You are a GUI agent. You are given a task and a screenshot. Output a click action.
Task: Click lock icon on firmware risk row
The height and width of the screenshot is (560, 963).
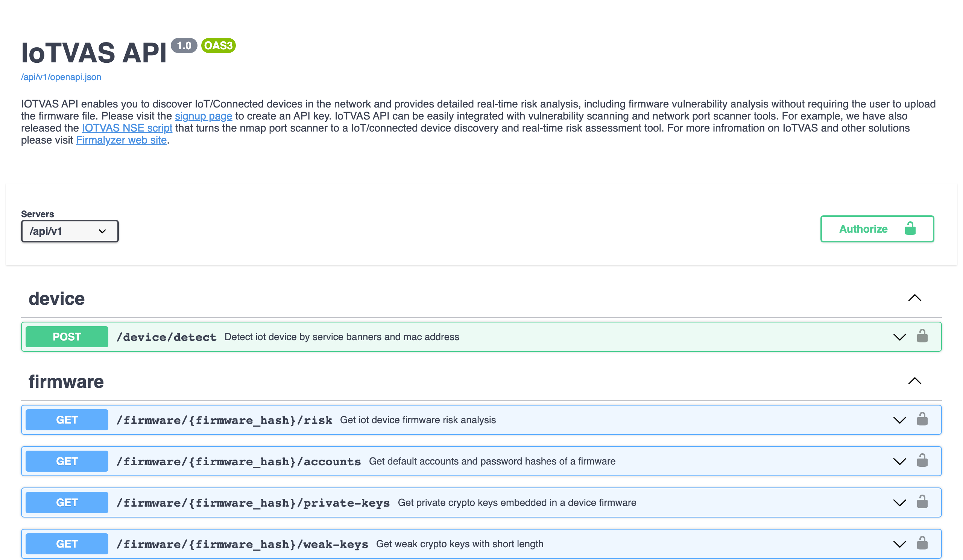tap(922, 419)
